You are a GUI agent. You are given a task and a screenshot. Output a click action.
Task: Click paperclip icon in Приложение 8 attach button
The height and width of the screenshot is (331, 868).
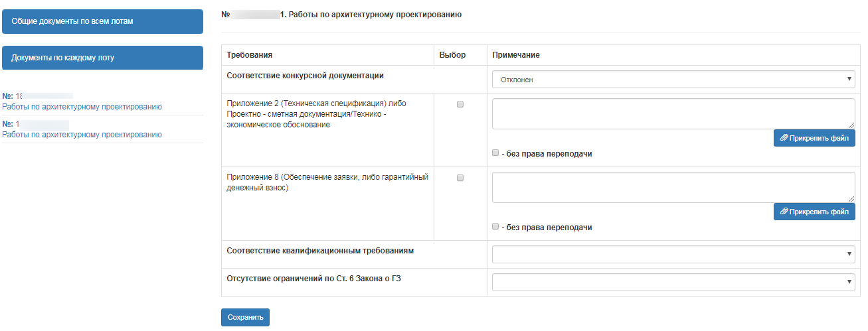pyautogui.click(x=784, y=212)
